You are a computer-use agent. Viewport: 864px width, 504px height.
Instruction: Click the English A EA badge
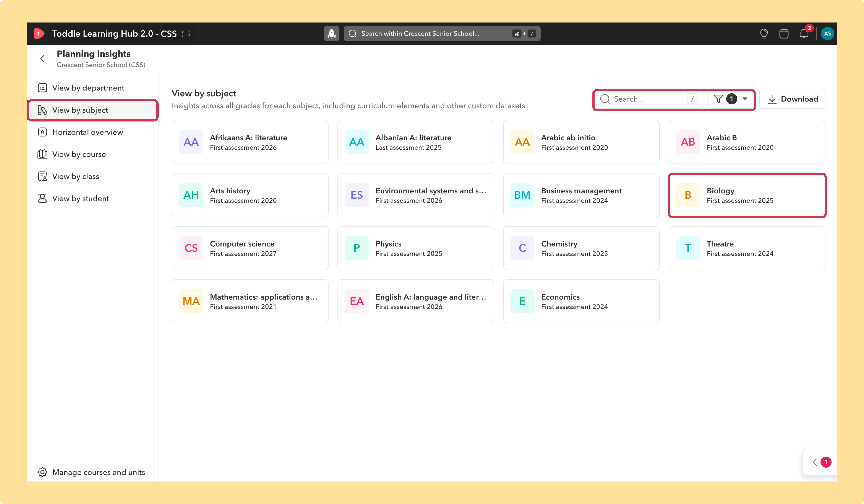[x=357, y=301]
